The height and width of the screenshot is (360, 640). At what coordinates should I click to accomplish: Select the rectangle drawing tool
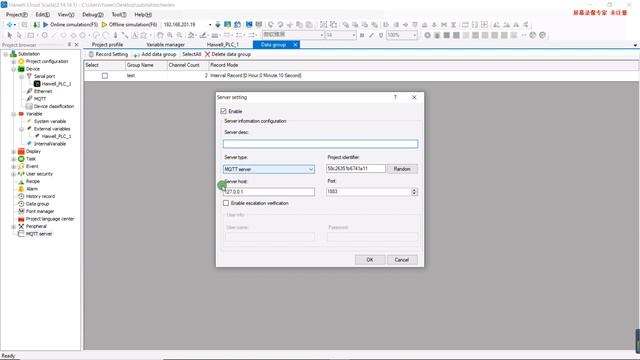click(31, 36)
